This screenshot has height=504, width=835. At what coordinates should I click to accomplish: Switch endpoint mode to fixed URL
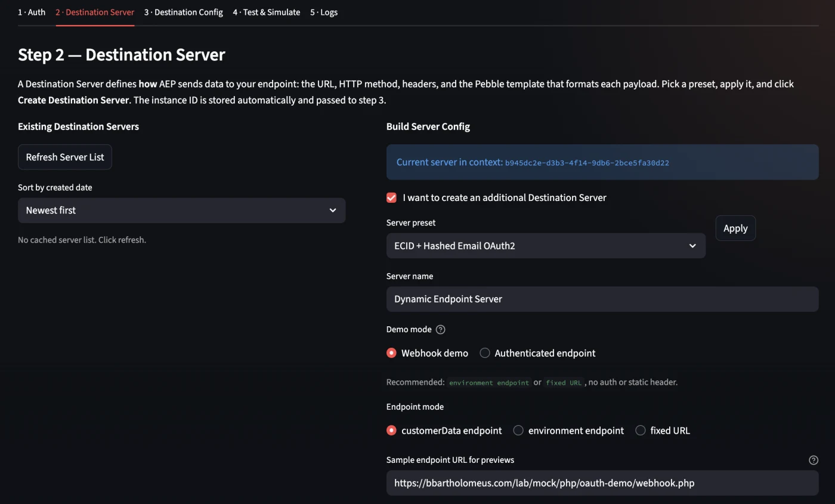(641, 431)
